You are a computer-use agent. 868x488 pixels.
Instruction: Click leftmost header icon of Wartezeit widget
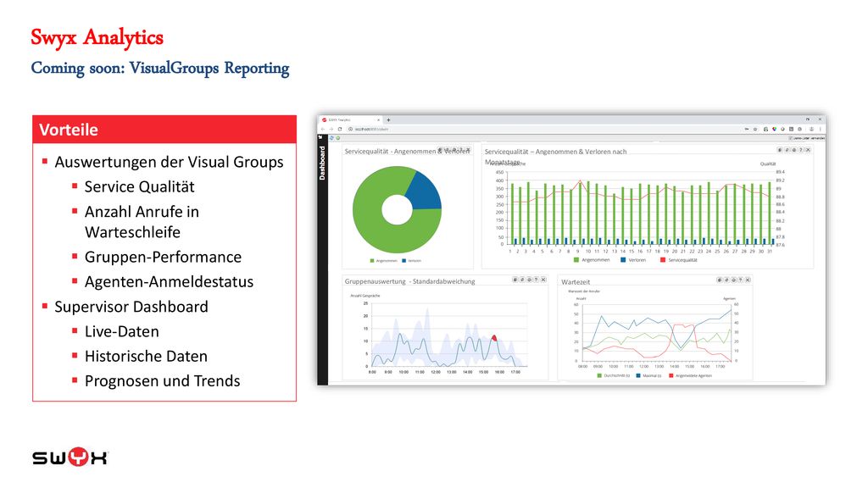coord(719,280)
